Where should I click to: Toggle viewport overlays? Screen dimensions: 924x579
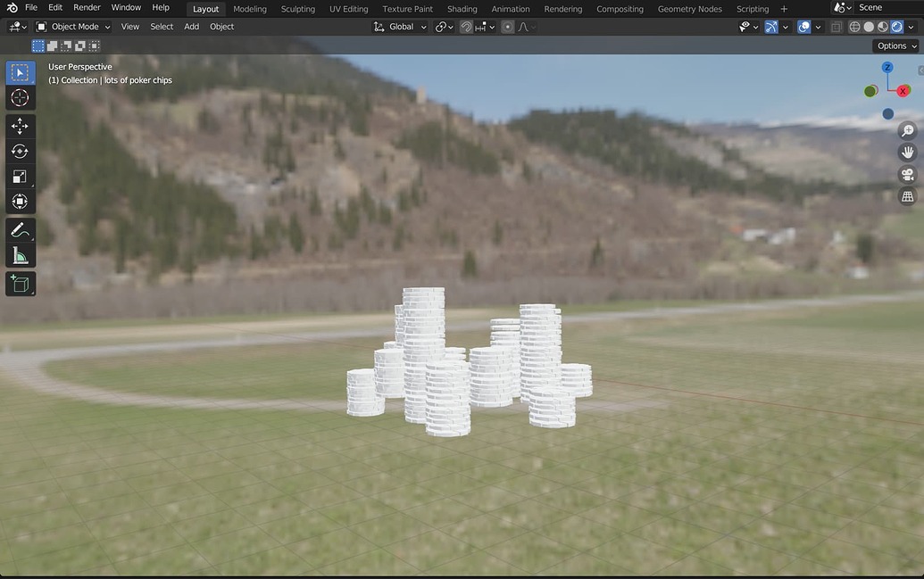coord(803,27)
